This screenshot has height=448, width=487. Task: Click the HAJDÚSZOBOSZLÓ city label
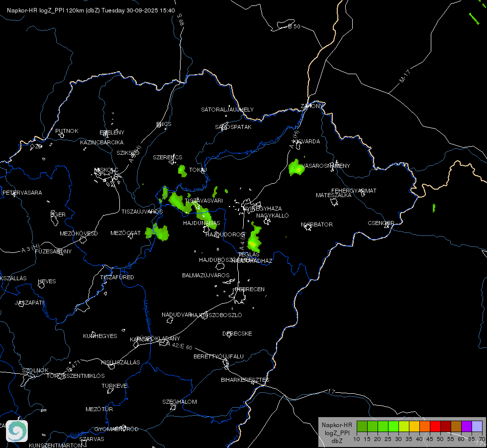tap(216, 315)
